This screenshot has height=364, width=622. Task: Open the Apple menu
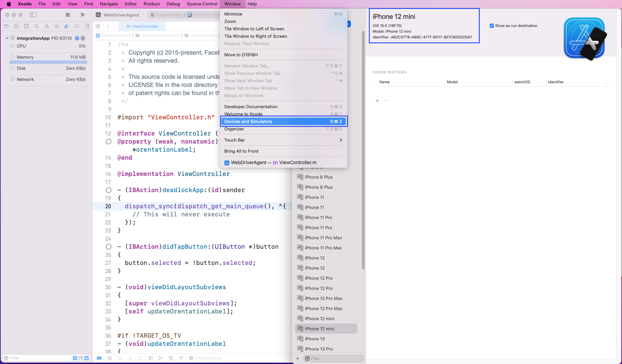click(9, 4)
